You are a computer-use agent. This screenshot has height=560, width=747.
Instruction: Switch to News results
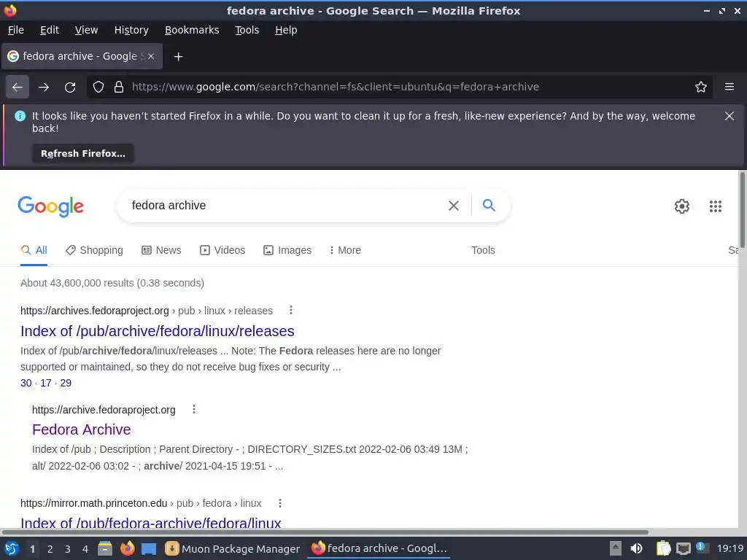pyautogui.click(x=161, y=251)
